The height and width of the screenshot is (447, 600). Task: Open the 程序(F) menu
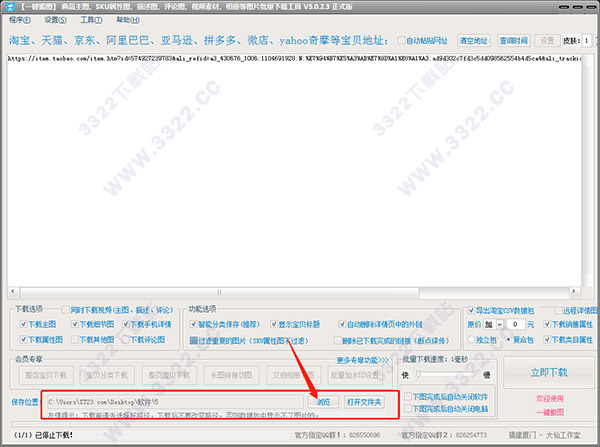(20, 20)
